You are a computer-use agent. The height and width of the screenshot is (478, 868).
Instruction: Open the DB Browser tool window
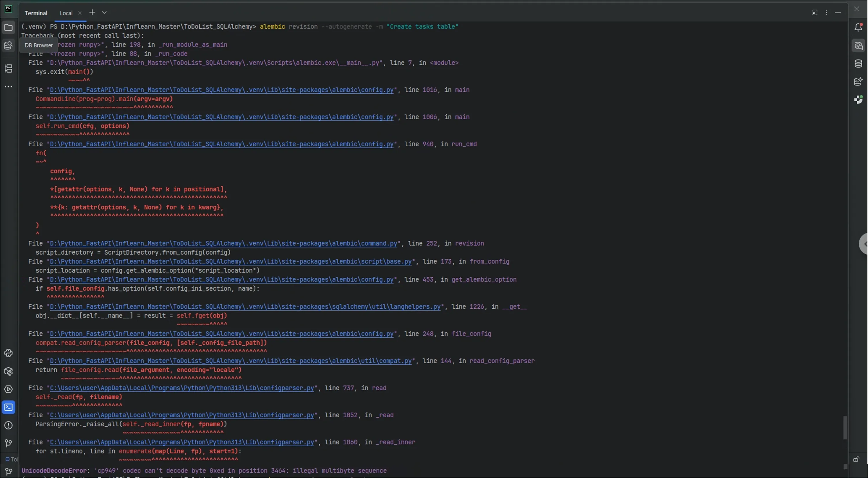[x=8, y=45]
